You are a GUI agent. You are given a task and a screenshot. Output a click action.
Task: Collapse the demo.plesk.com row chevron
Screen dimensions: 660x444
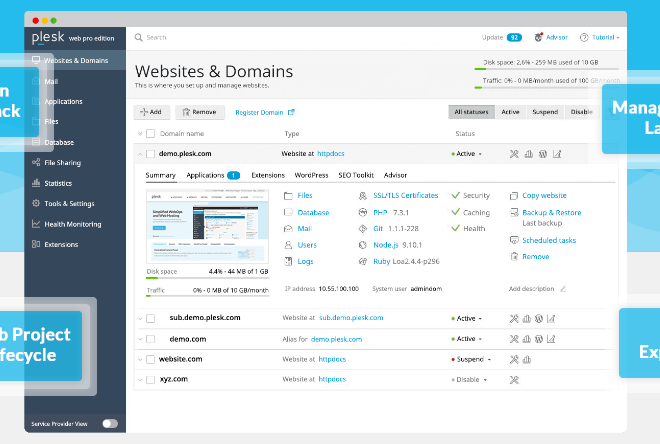tap(140, 154)
